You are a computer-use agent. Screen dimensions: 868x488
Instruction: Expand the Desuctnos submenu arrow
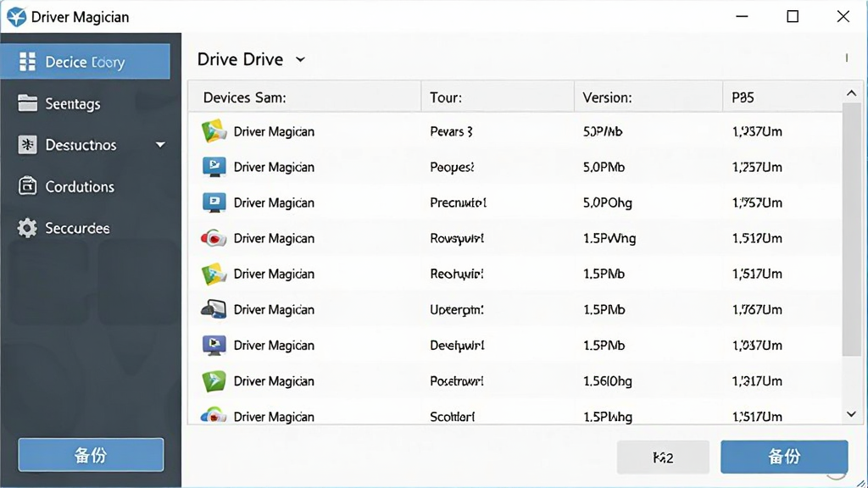(x=160, y=145)
